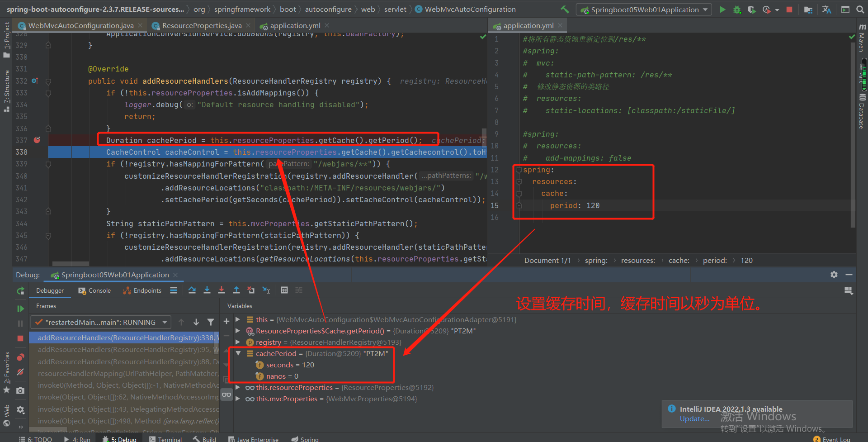
Task: Open the 6: TODO tool window
Action: (x=35, y=439)
